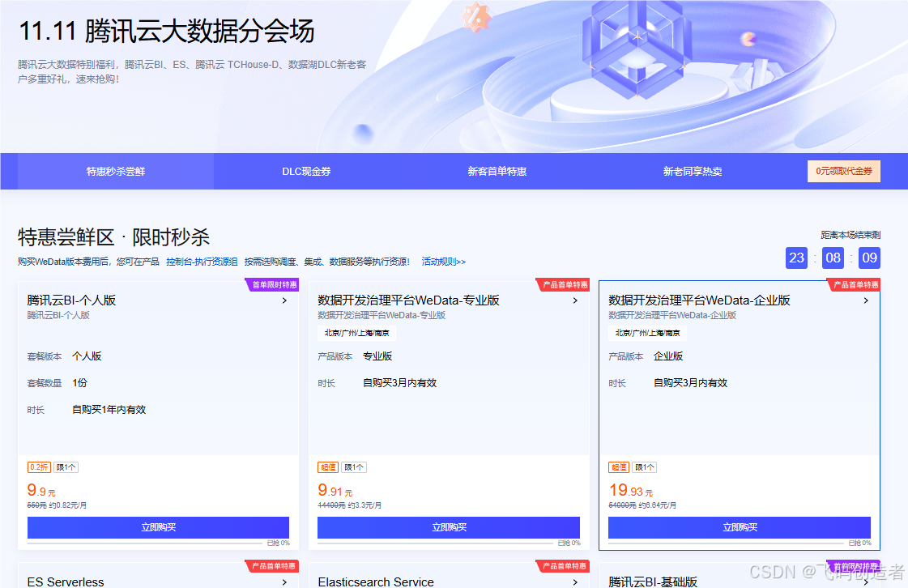This screenshot has height=588, width=908.
Task: Click the 11.11 腾讯云大数据分会场 heading
Action: pyautogui.click(x=167, y=32)
